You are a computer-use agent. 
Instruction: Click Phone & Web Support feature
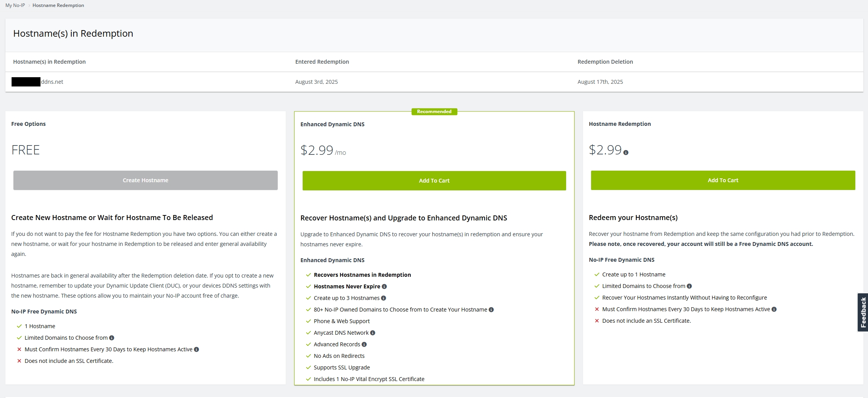tap(342, 321)
